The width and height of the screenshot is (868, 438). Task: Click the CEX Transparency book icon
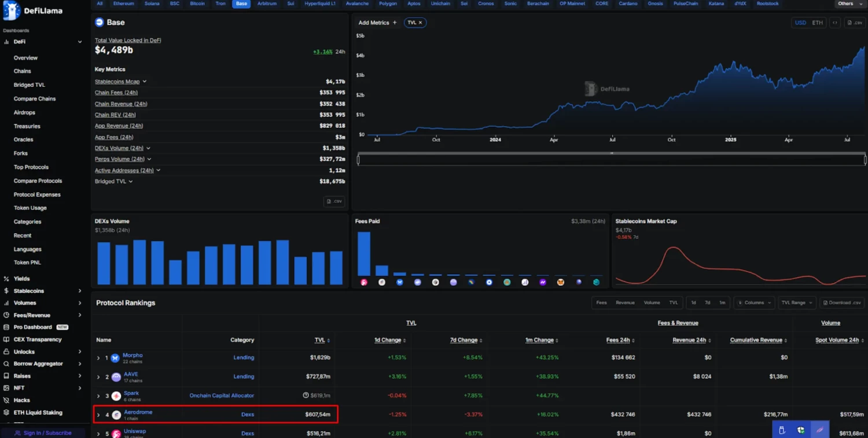point(6,340)
